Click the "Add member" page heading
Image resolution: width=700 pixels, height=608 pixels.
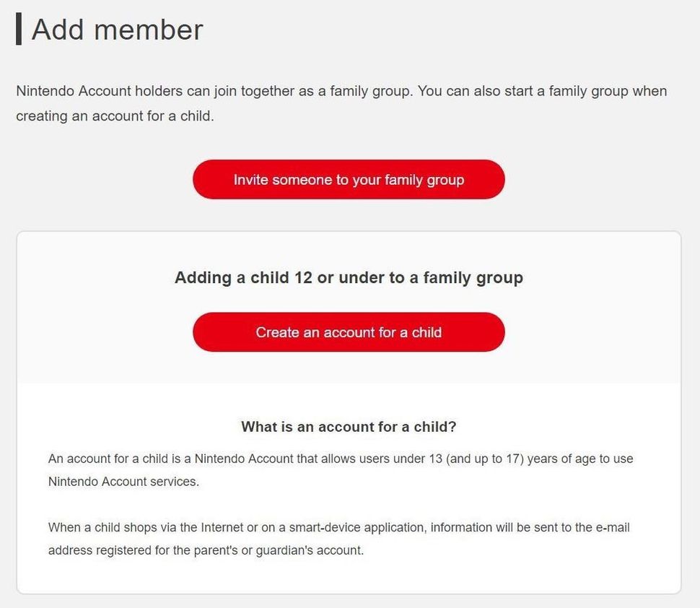116,30
